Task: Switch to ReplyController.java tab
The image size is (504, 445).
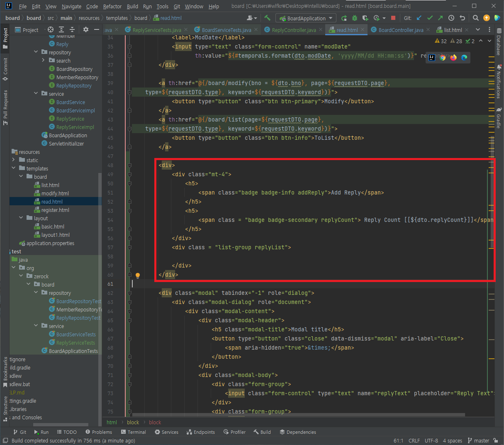Action: [294, 30]
